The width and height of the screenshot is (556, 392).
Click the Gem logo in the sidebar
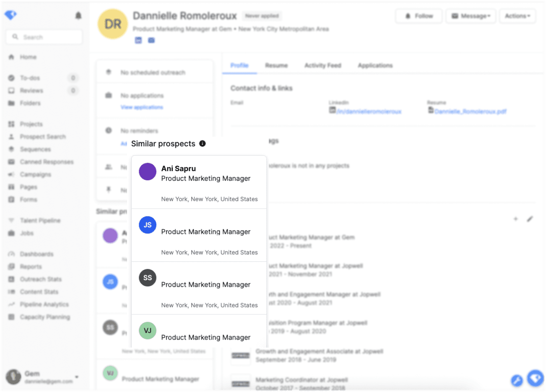click(10, 15)
